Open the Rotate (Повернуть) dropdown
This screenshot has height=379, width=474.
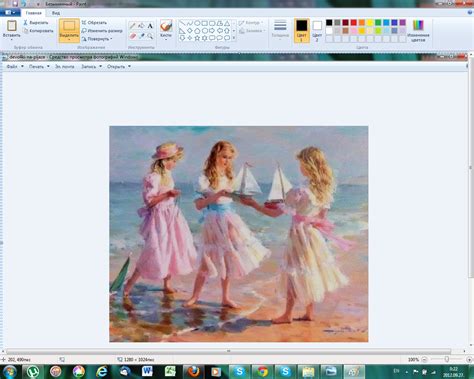click(x=97, y=39)
